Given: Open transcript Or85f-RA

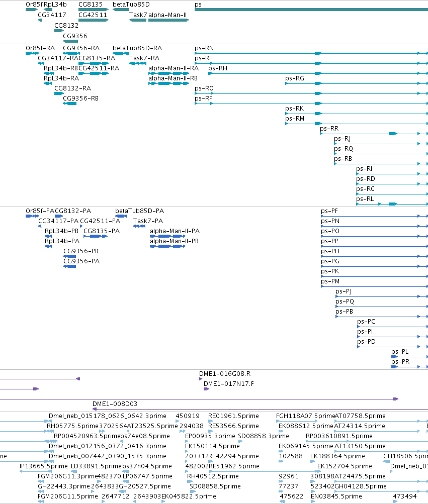Looking at the screenshot, I should (40, 48).
